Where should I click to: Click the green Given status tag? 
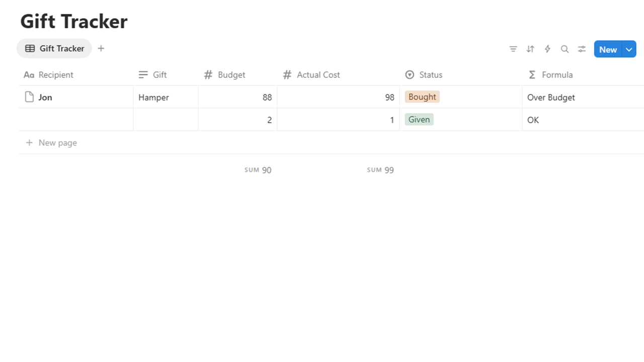(x=419, y=119)
